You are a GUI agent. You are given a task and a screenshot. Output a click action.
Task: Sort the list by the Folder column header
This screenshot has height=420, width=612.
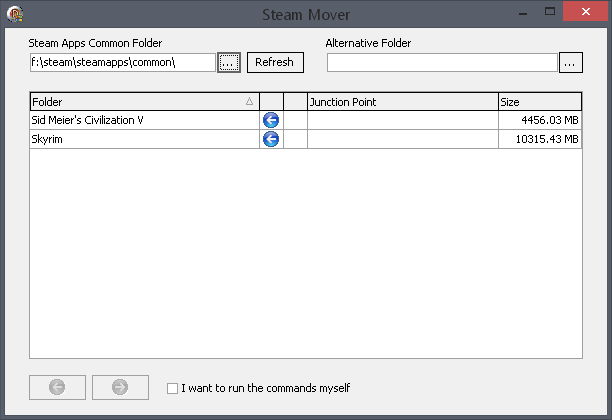point(145,102)
